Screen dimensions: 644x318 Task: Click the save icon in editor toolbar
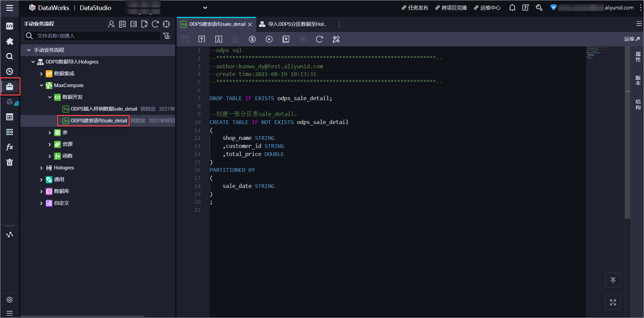click(185, 39)
